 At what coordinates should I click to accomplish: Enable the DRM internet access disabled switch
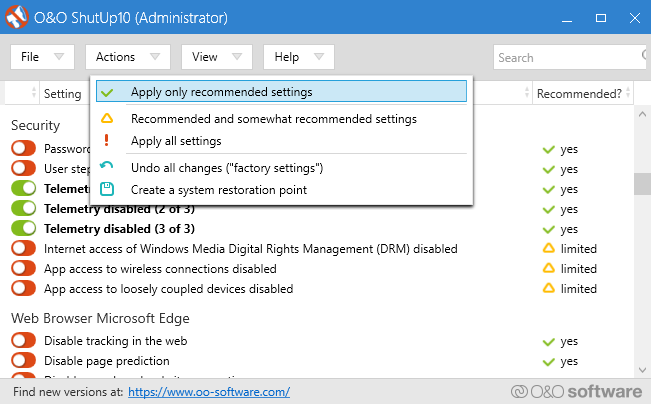tap(24, 248)
